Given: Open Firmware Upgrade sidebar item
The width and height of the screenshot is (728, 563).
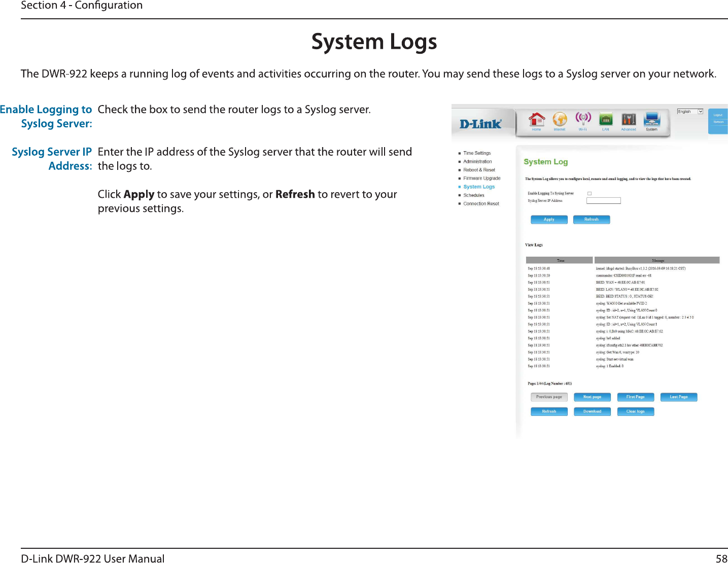Looking at the screenshot, I should click(x=482, y=179).
